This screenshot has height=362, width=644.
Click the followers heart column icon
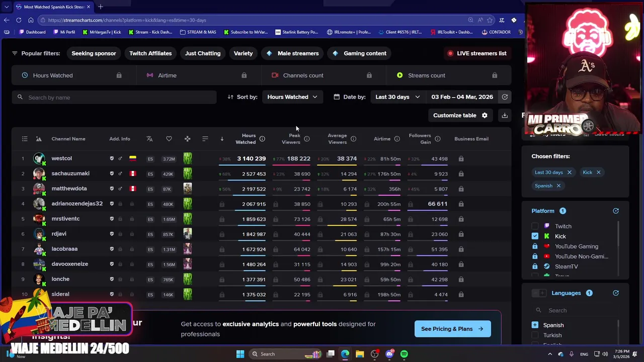click(169, 139)
